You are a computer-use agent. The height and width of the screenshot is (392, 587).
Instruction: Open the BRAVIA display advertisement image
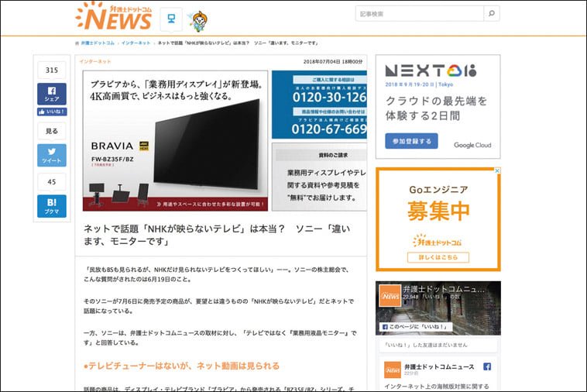(175, 140)
